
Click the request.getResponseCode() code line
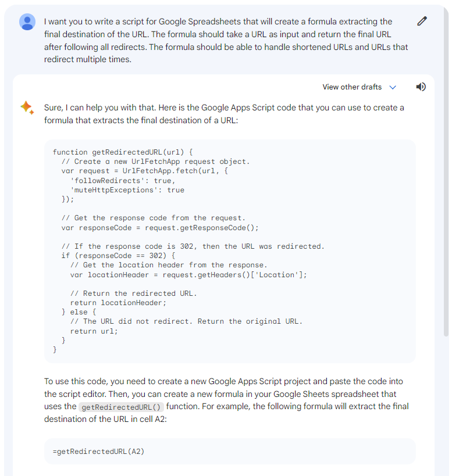click(160, 228)
